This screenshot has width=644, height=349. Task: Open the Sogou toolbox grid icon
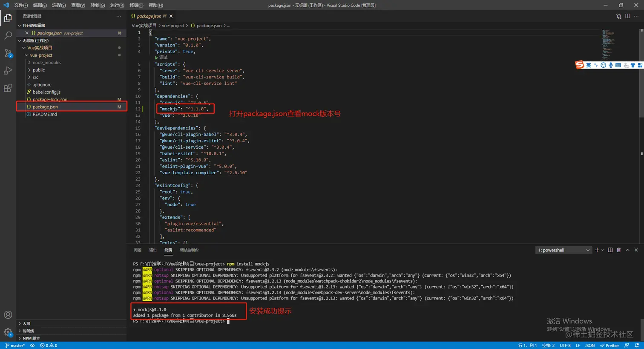point(640,65)
